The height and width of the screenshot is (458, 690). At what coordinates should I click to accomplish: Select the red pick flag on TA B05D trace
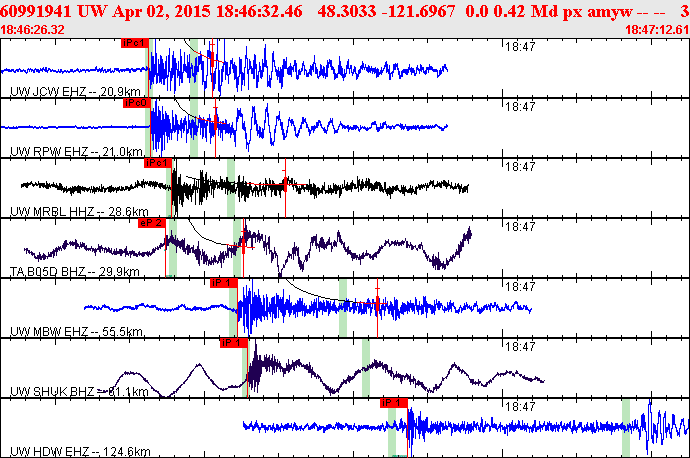click(151, 223)
